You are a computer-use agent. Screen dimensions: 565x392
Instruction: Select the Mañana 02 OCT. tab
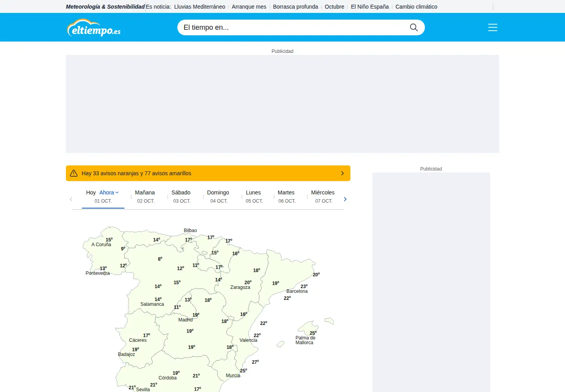[145, 197]
